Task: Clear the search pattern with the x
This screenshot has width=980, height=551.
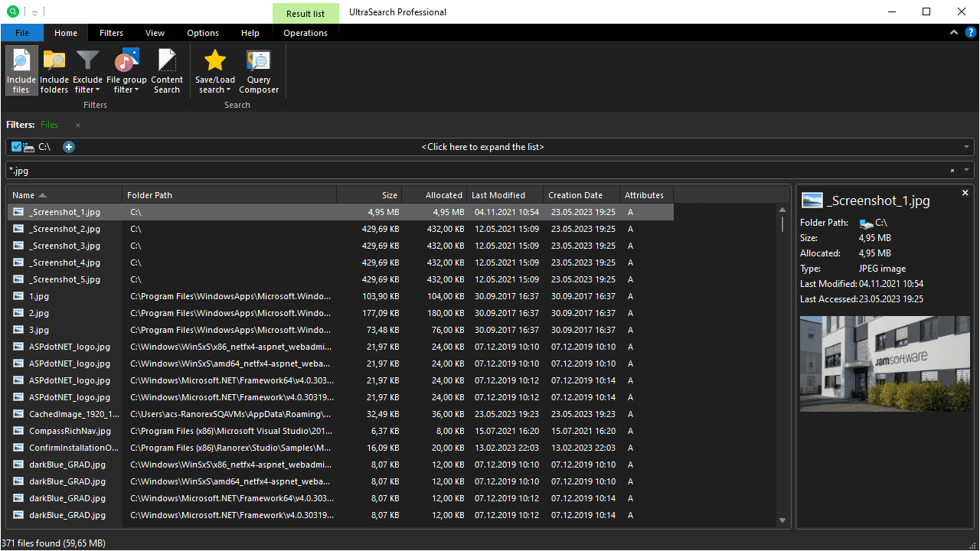Action: click(x=952, y=171)
